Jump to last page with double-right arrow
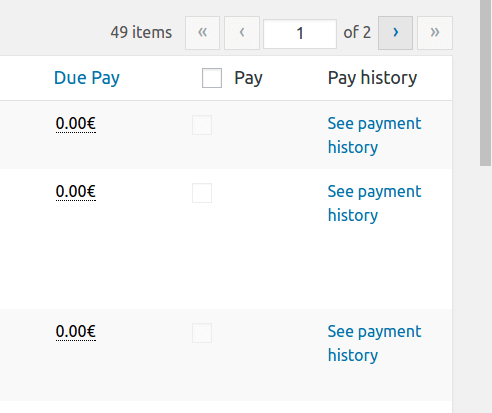The height and width of the screenshot is (413, 492). point(435,33)
